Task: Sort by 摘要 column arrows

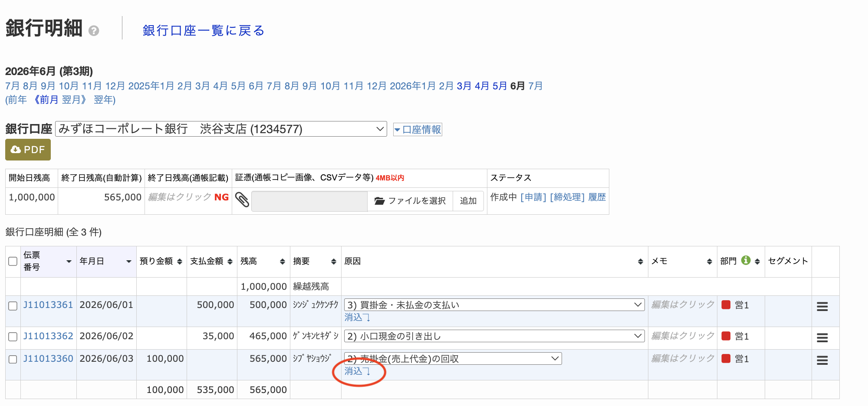Action: [x=334, y=262]
